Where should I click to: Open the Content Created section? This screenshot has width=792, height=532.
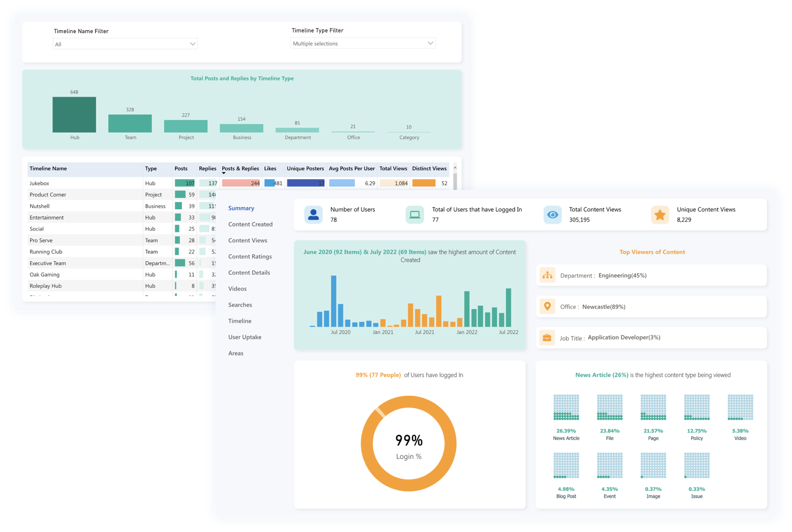(x=250, y=224)
